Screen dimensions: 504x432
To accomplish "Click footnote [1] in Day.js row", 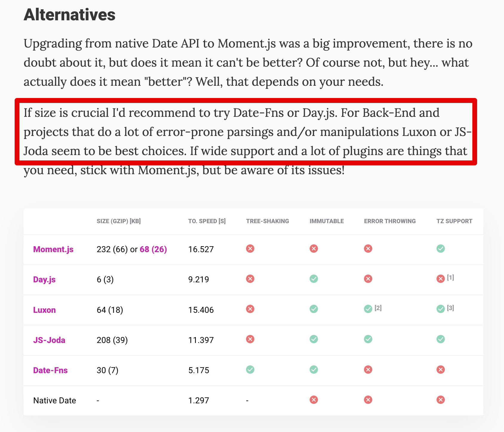I will 451,278.
